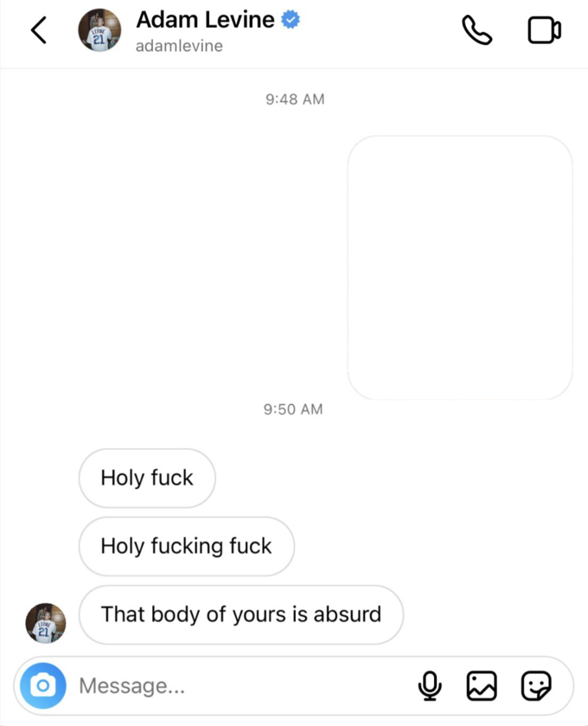Click the jersey number 21 in header avatar
Viewport: 588px width, 726px height.
(x=99, y=40)
